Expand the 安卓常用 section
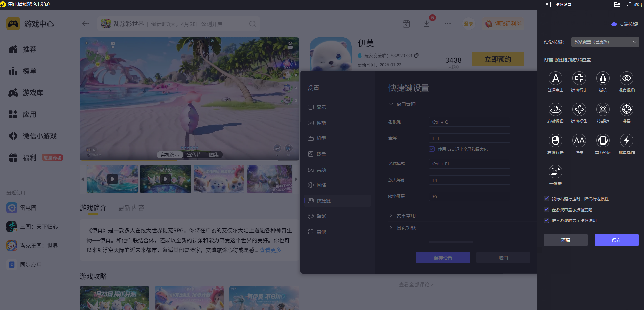Screen dimensions: 644x310 402,216
